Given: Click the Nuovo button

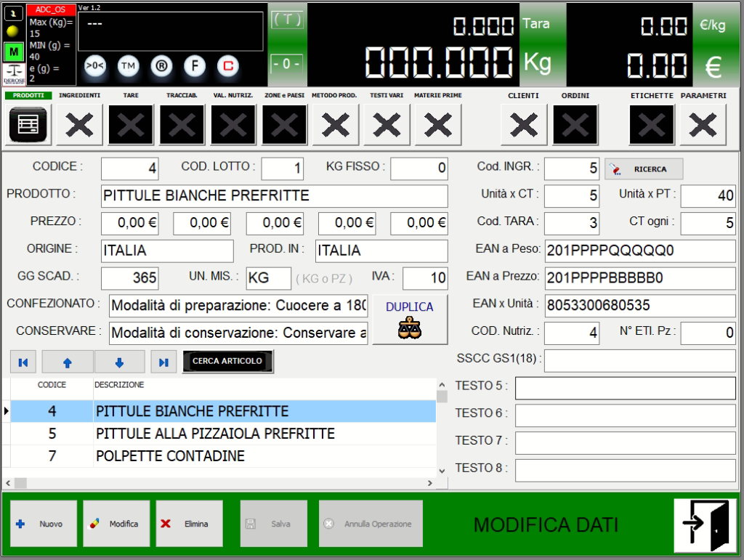Looking at the screenshot, I should tap(43, 524).
